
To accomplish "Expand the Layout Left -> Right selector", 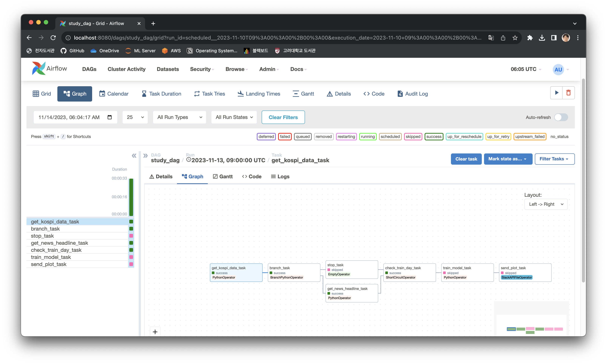I will coord(546,204).
